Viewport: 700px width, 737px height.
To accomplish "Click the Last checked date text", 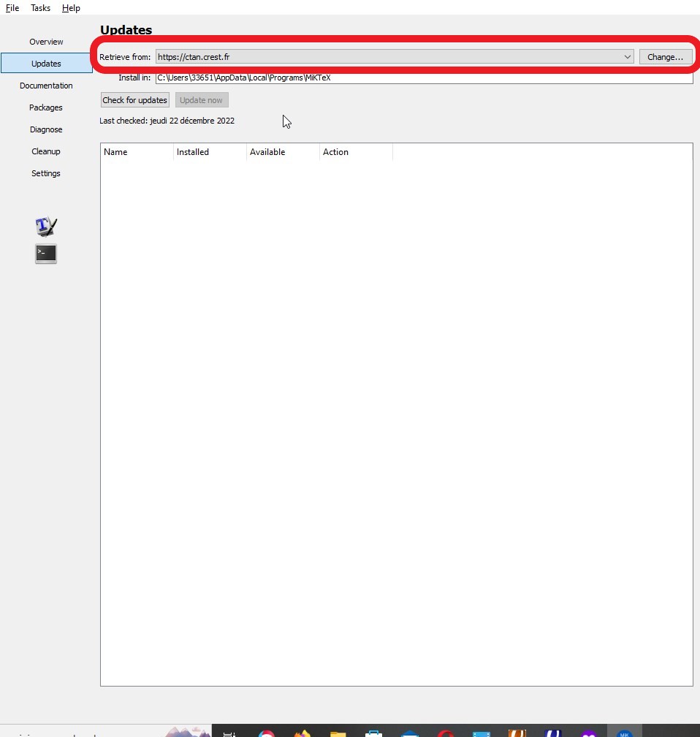I will click(167, 121).
